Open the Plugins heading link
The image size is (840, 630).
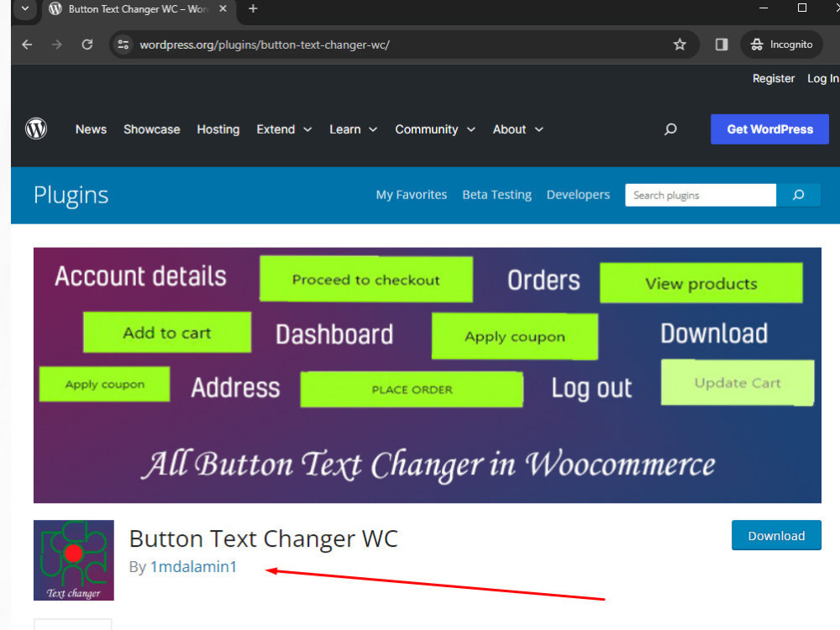[x=71, y=196]
